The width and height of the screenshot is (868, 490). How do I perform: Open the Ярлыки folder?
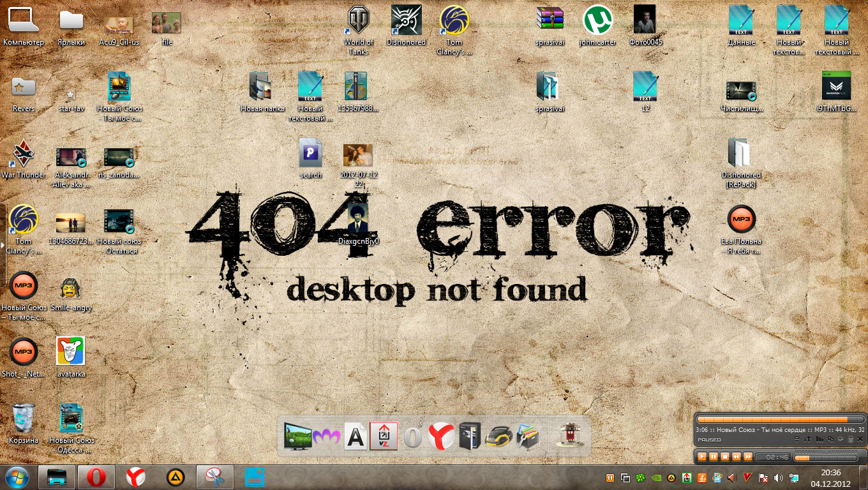[71, 26]
